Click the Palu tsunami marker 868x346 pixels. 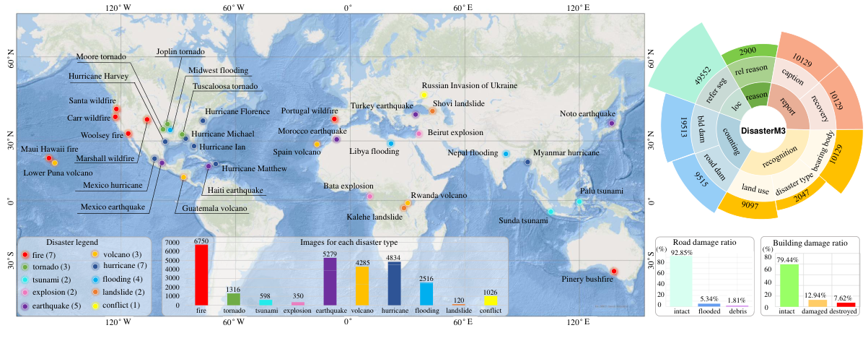(579, 202)
